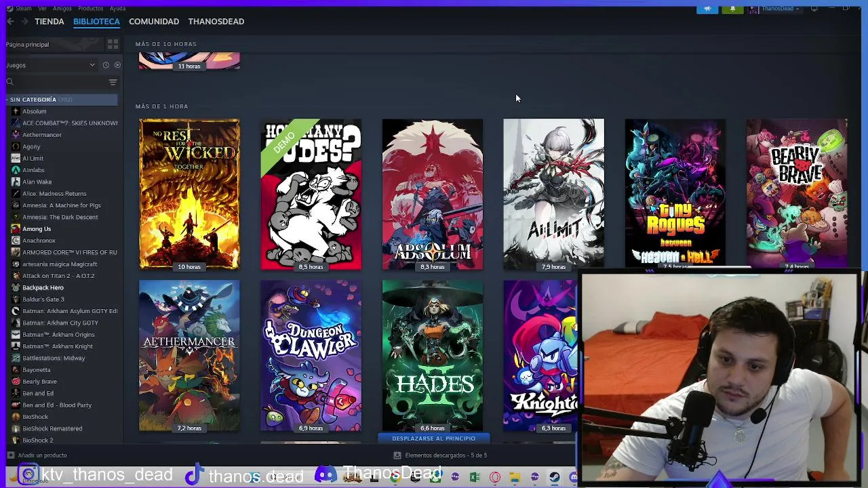
Task: Go back with the left arrow
Action: (x=10, y=22)
